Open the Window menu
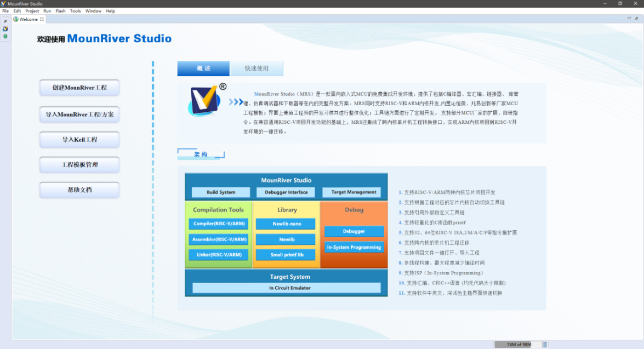The width and height of the screenshot is (644, 349). 93,10
